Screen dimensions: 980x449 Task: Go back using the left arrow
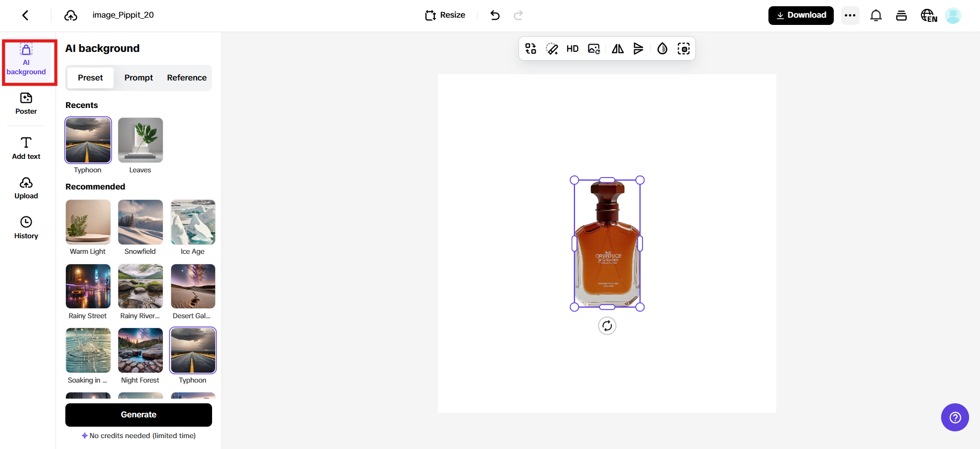(x=25, y=15)
